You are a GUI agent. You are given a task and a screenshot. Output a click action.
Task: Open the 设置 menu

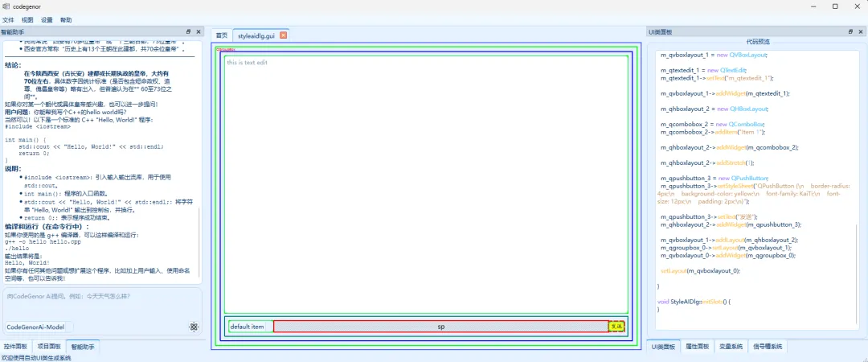(x=47, y=20)
